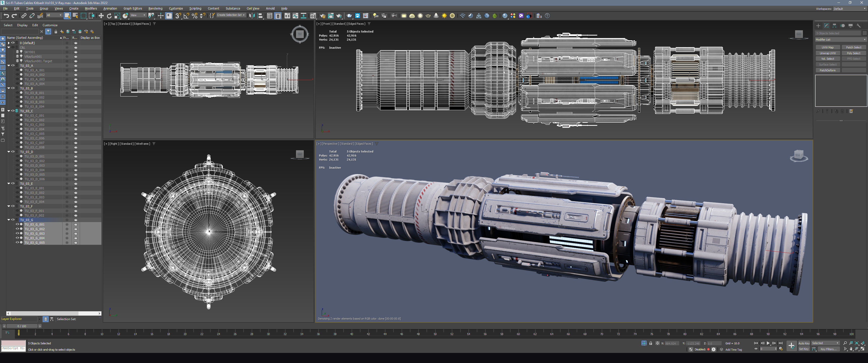The height and width of the screenshot is (363, 868).
Task: Click the Unwrap UVW modifier button
Action: [828, 53]
